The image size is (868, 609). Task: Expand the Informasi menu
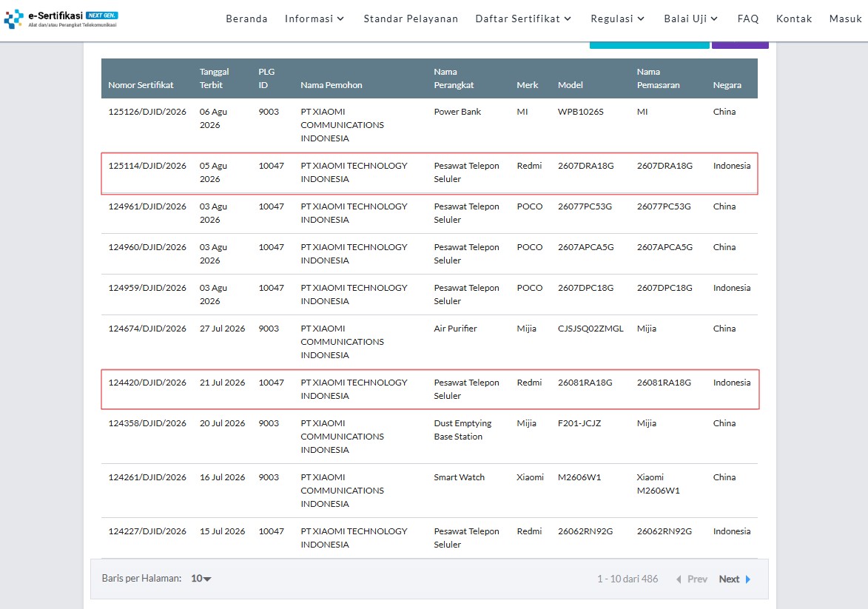(314, 18)
